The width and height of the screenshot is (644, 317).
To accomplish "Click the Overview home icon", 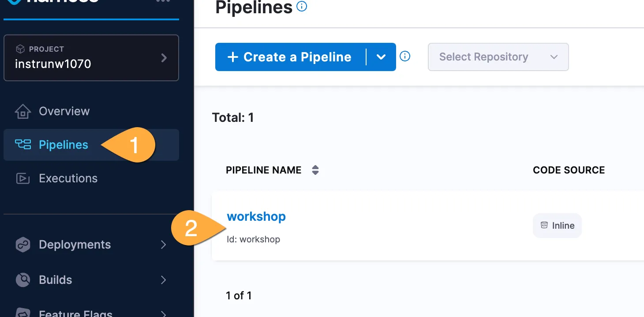I will tap(23, 111).
